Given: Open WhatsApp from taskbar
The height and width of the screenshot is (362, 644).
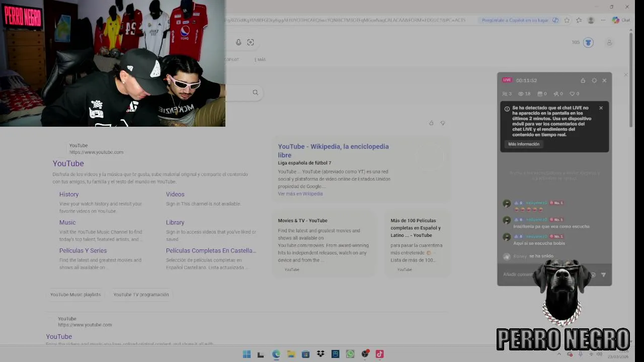Looking at the screenshot, I should 350,354.
